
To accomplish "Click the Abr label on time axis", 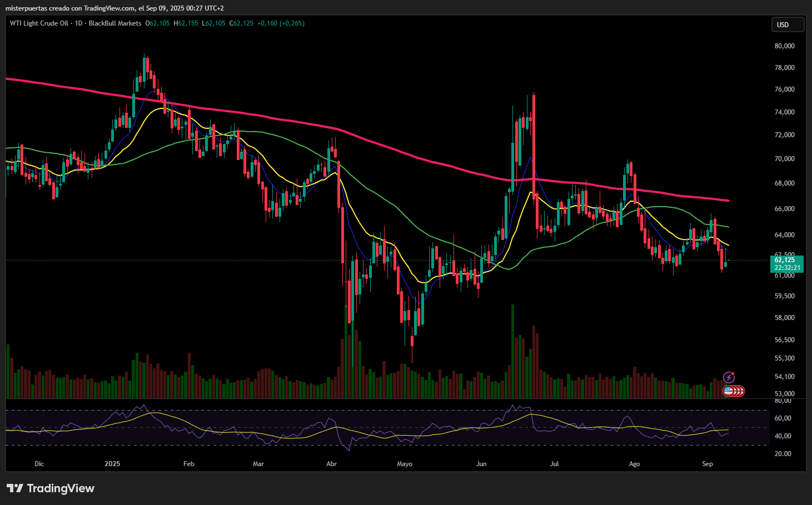I will (332, 464).
